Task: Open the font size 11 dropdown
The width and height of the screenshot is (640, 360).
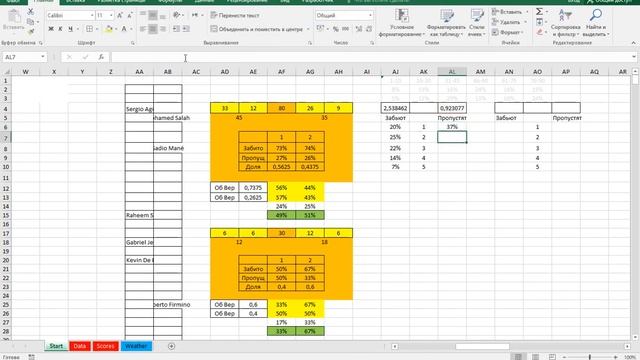Action: click(x=111, y=16)
